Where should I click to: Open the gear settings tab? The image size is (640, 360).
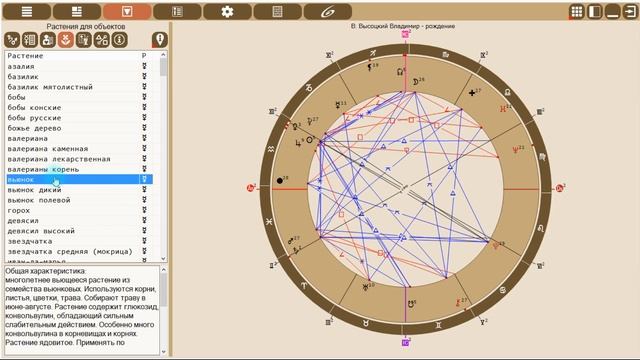(227, 11)
